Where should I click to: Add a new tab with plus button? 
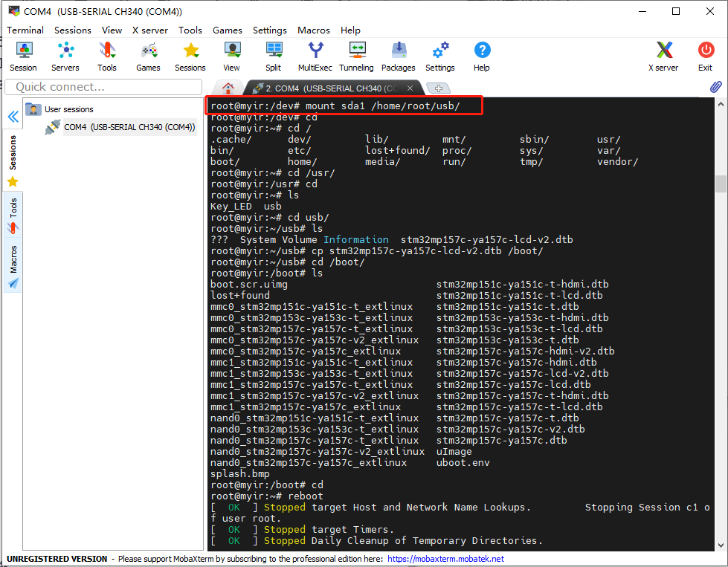click(x=438, y=88)
